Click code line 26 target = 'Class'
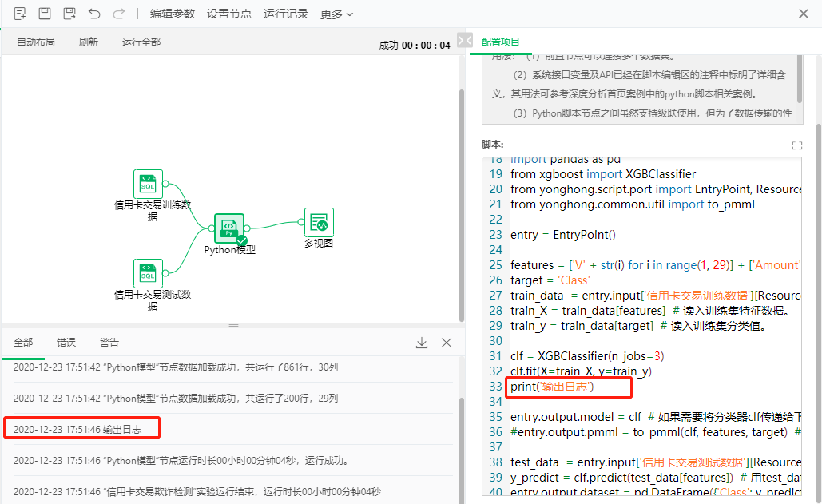Image resolution: width=822 pixels, height=504 pixels. (550, 280)
